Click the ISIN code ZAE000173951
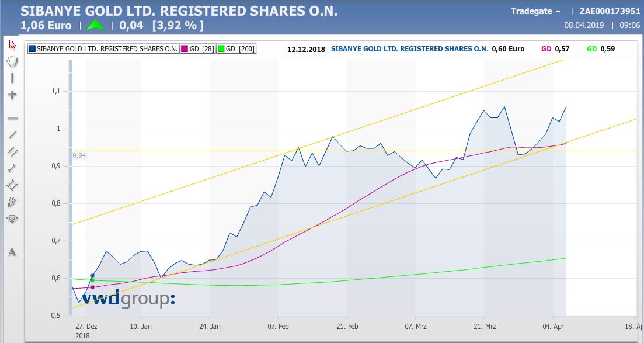 click(609, 12)
